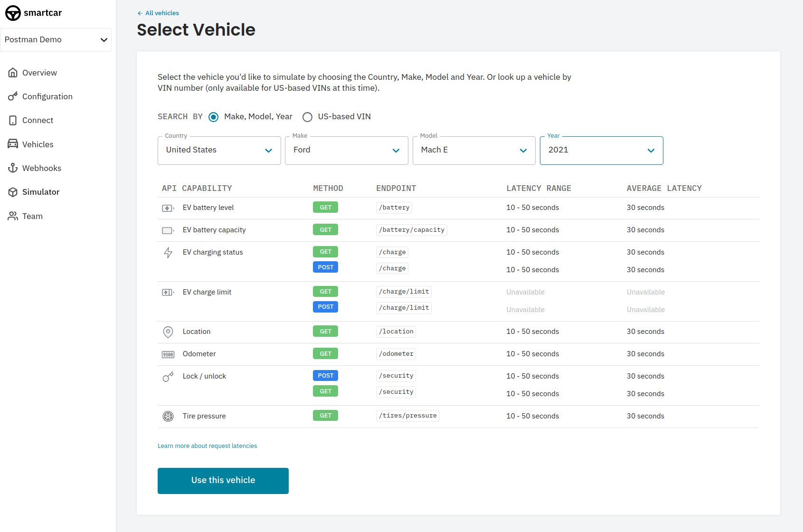Open the Model dropdown showing Mach E
This screenshot has width=803, height=532.
point(474,151)
